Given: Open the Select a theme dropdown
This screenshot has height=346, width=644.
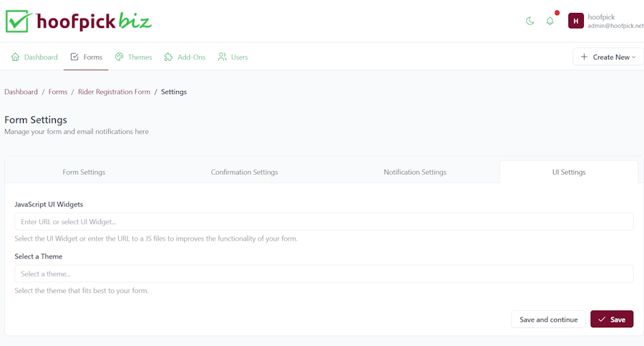Looking at the screenshot, I should click(x=324, y=274).
